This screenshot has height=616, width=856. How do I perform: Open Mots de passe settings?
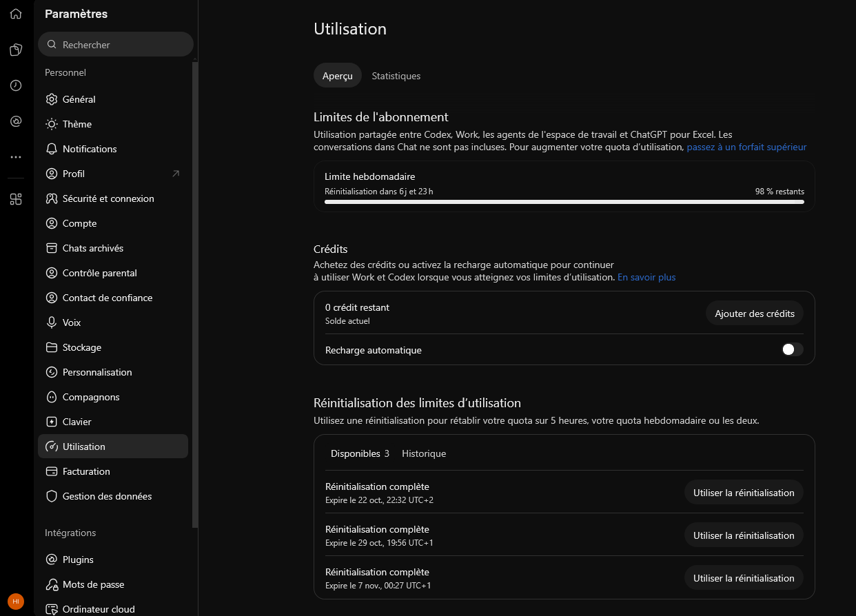point(113,584)
